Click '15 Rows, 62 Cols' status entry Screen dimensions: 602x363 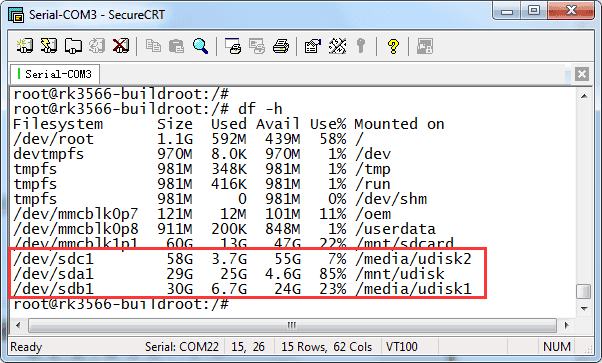[327, 347]
